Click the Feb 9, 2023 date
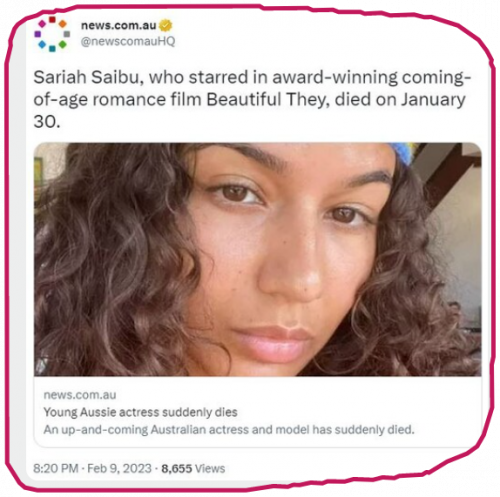This screenshot has height=497, width=500. 119,468
